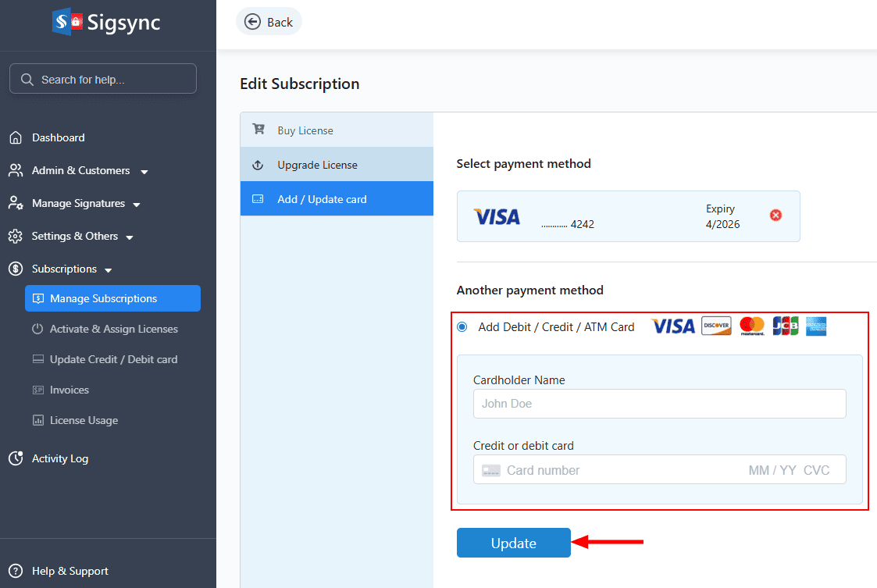The width and height of the screenshot is (877, 588).
Task: Click the Manage Signatures person icon
Action: pyautogui.click(x=16, y=204)
